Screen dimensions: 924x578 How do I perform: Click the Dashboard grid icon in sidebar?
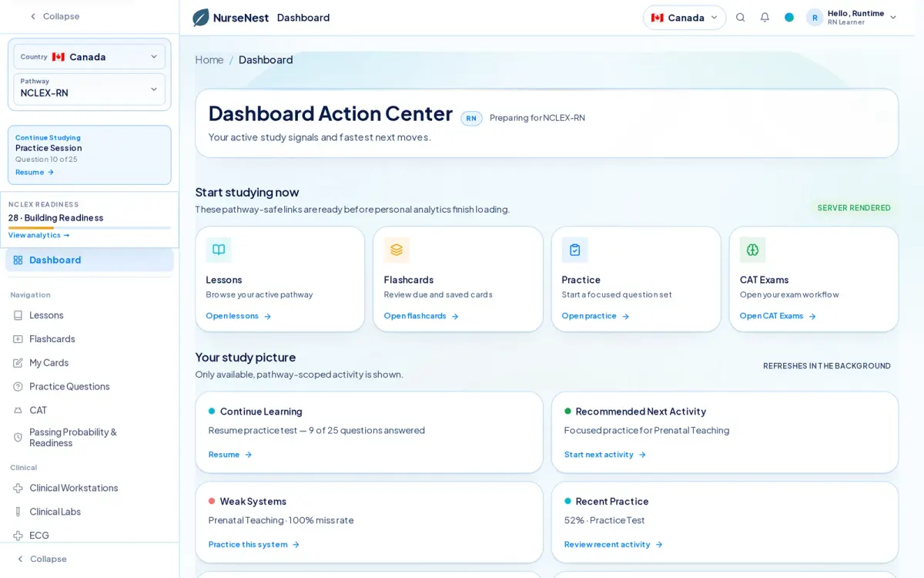point(18,260)
